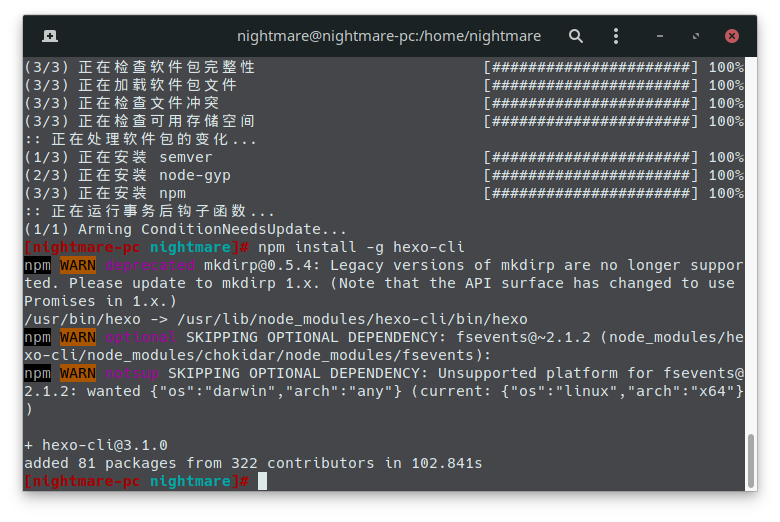Click the text '正在检查文件冲突'
The height and width of the screenshot is (522, 780).
tap(148, 103)
